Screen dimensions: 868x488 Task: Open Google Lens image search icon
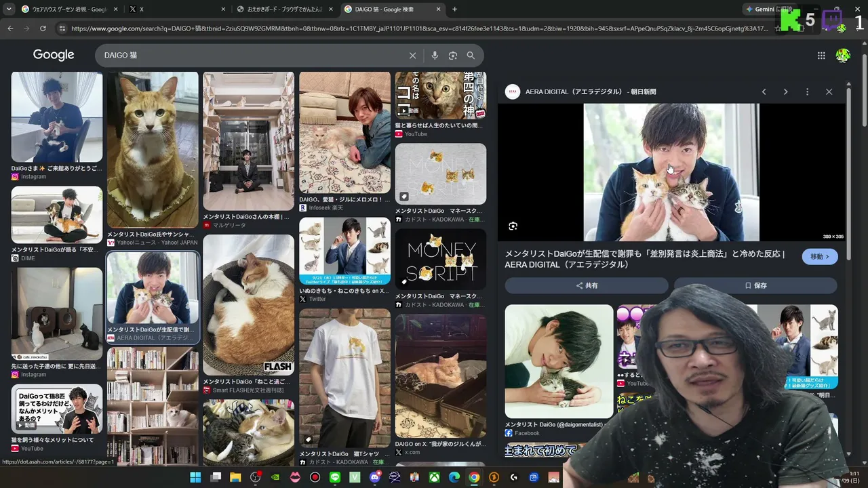point(453,56)
